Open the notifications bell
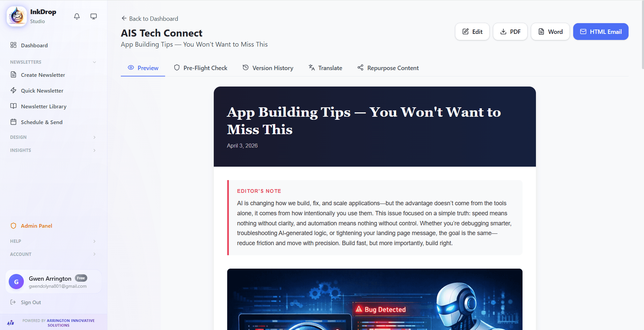The height and width of the screenshot is (330, 644). [77, 16]
